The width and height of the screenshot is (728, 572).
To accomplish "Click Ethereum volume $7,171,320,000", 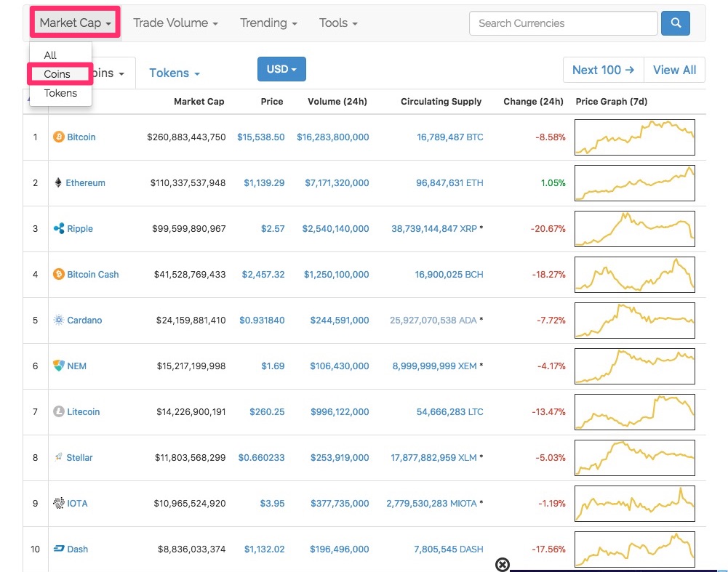I will click(x=337, y=182).
